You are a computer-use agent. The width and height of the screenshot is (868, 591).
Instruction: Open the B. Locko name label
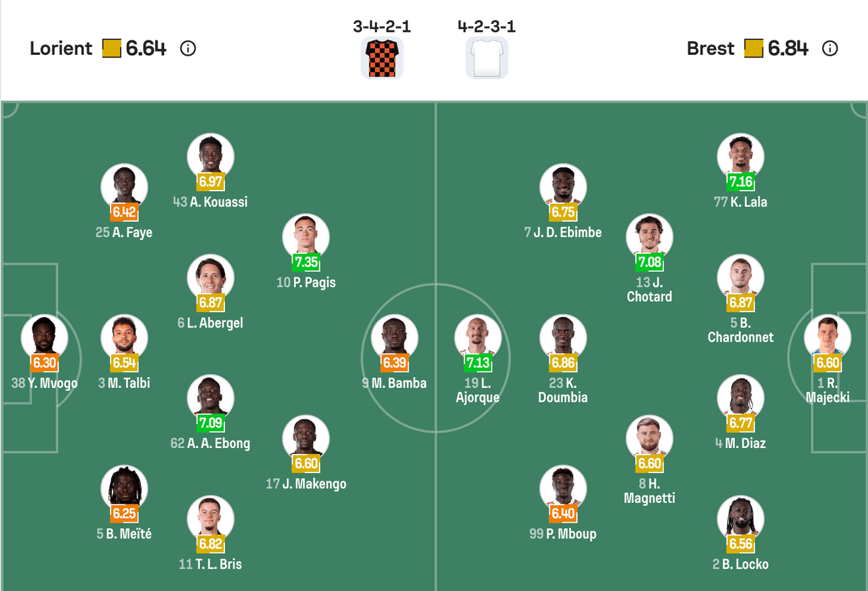click(x=740, y=565)
